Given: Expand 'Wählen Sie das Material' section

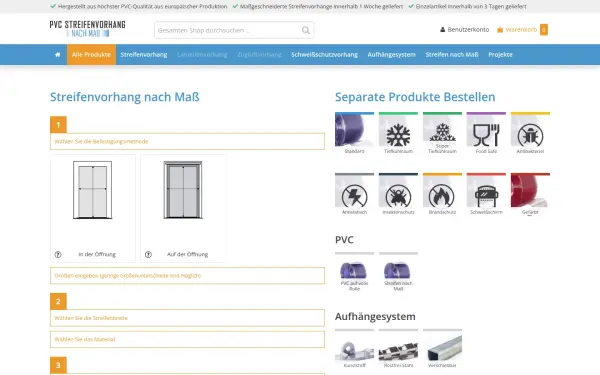Looking at the screenshot, I should tap(188, 339).
